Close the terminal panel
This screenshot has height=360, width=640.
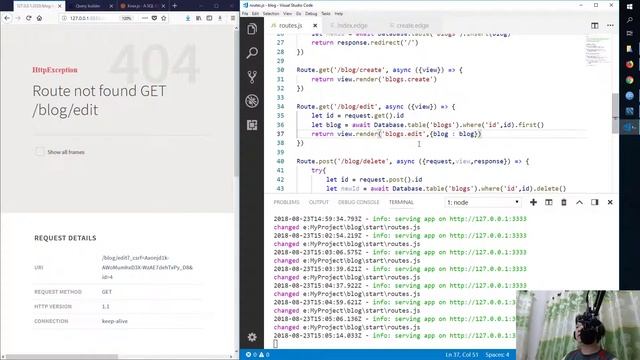610,202
